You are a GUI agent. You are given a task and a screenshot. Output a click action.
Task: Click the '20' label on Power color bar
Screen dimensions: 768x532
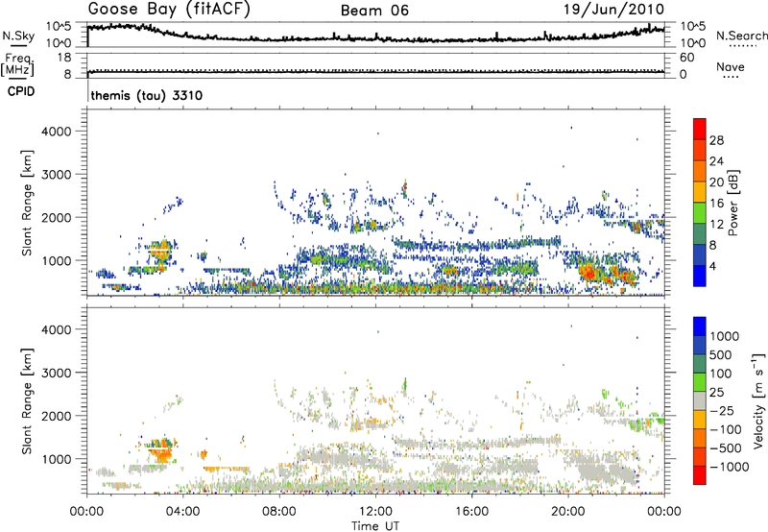click(716, 182)
